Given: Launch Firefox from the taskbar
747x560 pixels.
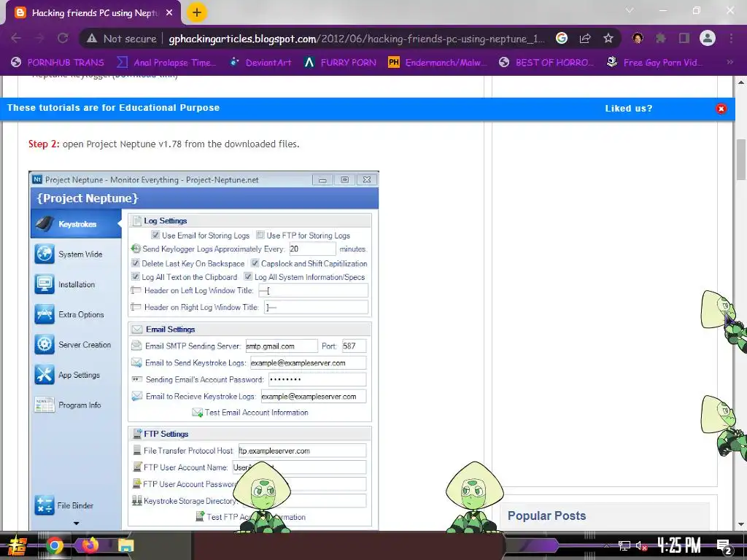Looking at the screenshot, I should coord(90,545).
